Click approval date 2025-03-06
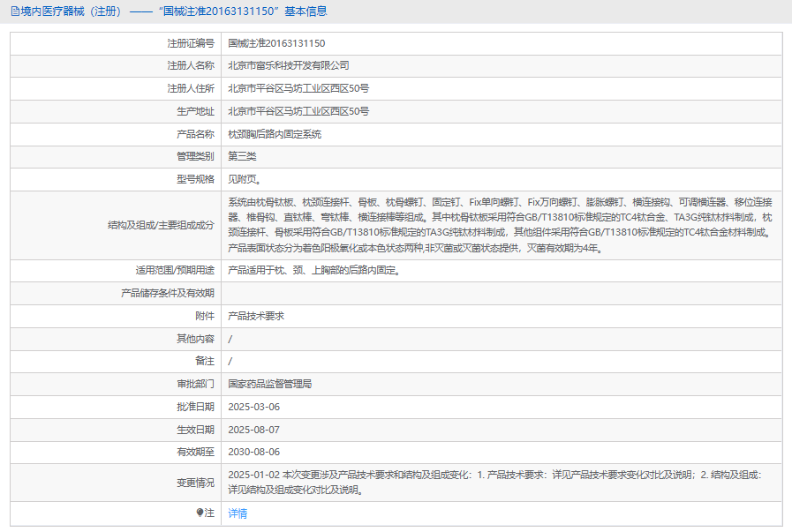The width and height of the screenshot is (792, 532). pos(253,407)
